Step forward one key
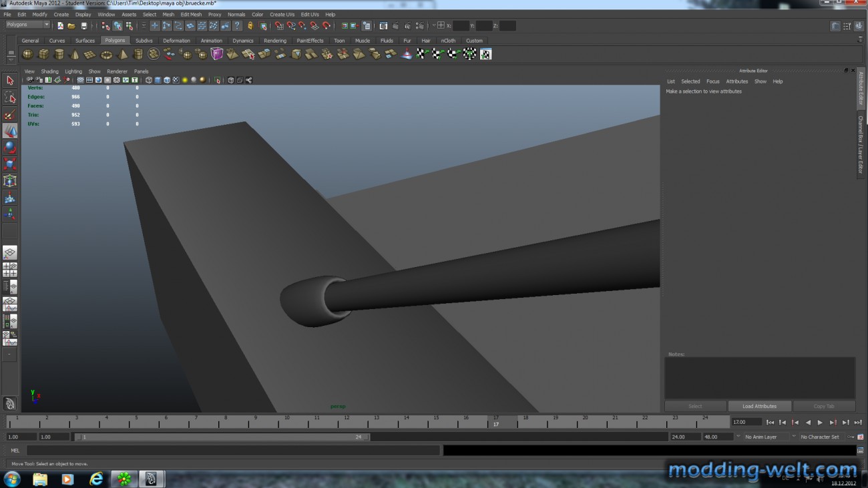868x488 pixels. (x=833, y=423)
